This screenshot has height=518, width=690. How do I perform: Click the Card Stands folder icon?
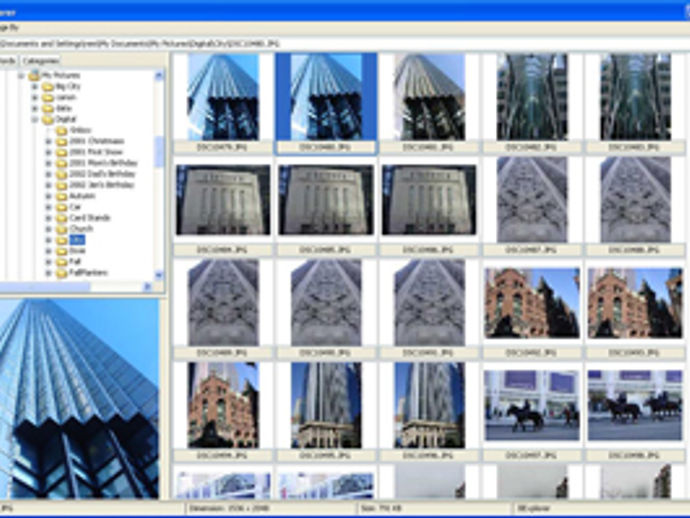pyautogui.click(x=62, y=218)
